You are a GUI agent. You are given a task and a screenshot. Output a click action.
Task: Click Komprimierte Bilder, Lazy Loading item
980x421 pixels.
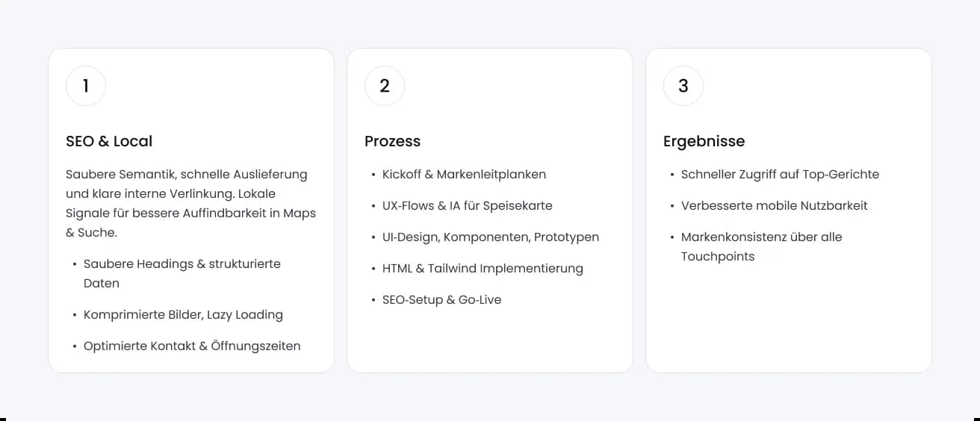[183, 314]
